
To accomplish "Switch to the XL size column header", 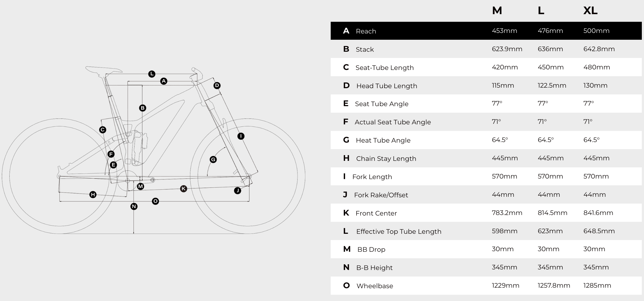I will click(x=590, y=11).
